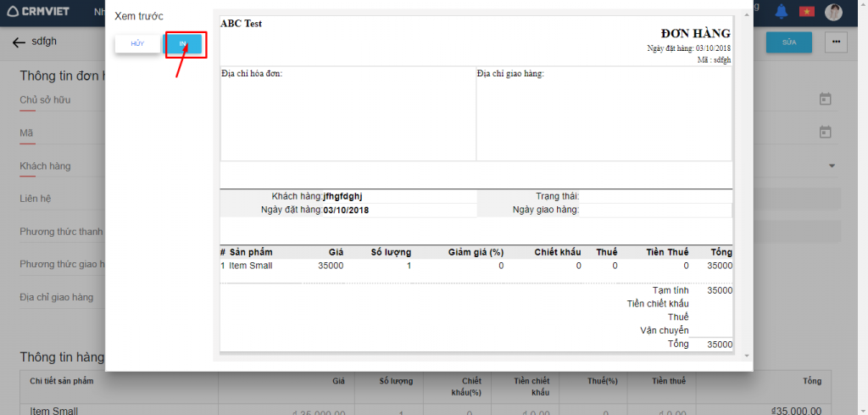This screenshot has width=868, height=415.
Task: Open the upper calendar date picker icon
Action: point(825,99)
